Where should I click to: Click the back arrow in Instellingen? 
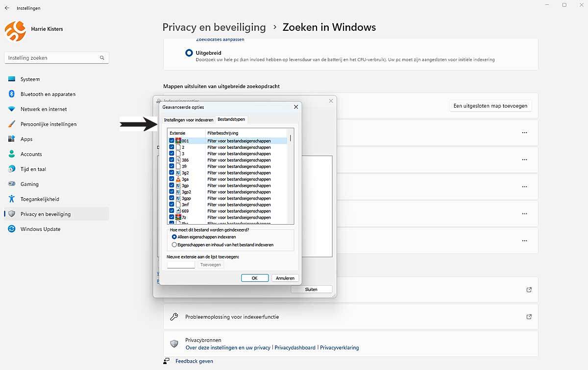pos(7,8)
